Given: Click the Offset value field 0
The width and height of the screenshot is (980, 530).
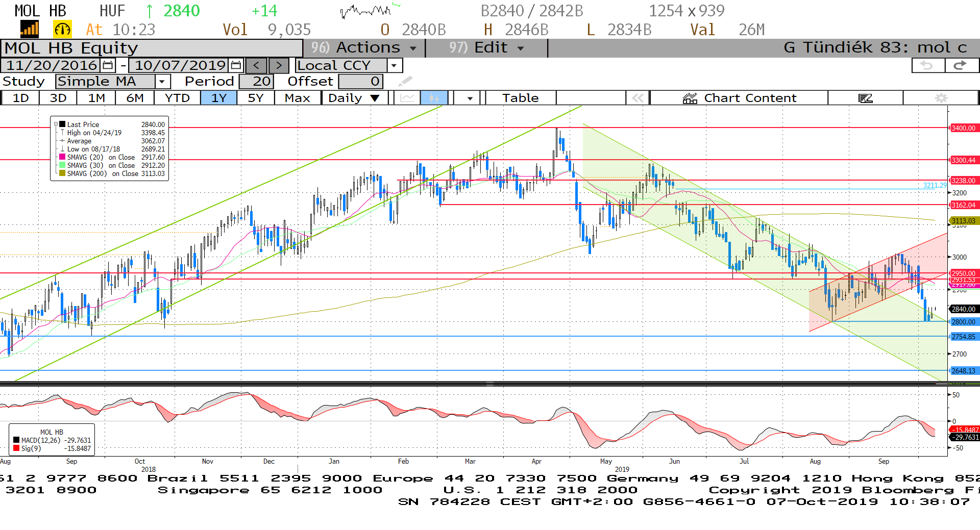Looking at the screenshot, I should pyautogui.click(x=360, y=81).
